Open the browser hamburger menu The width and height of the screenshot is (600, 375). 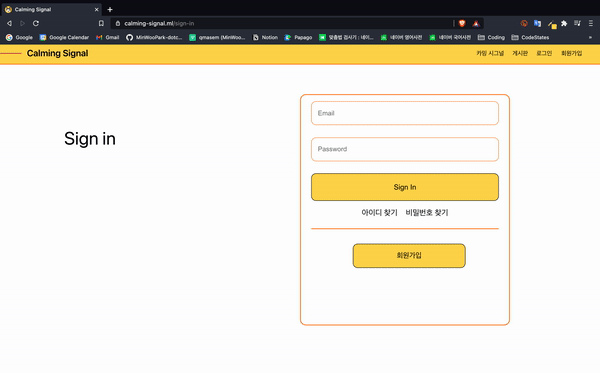pyautogui.click(x=591, y=23)
